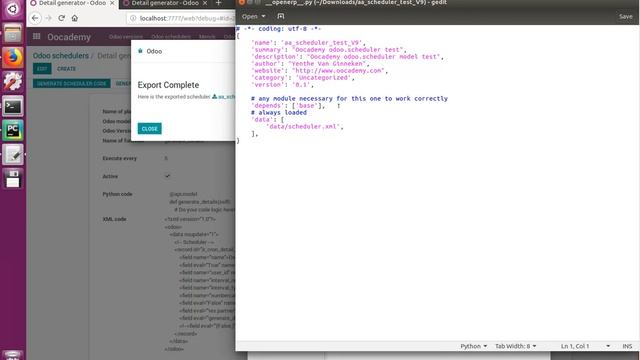This screenshot has height=360, width=640.
Task: Click the 'category' line in gedit
Action: coord(302,78)
